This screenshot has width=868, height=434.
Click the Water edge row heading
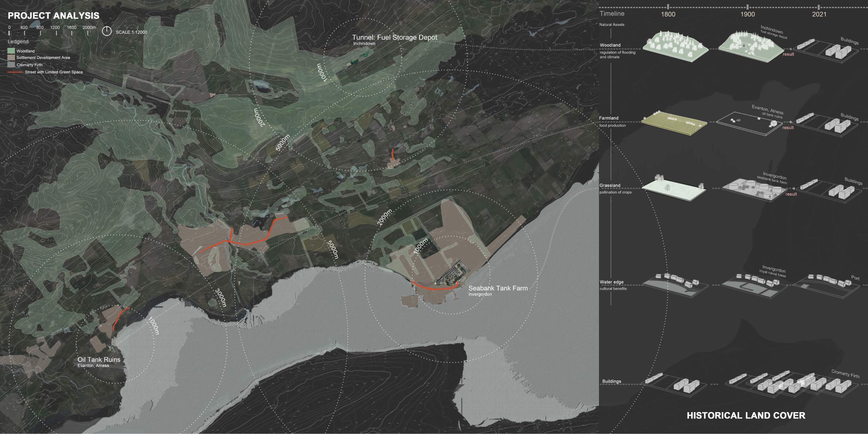(611, 282)
